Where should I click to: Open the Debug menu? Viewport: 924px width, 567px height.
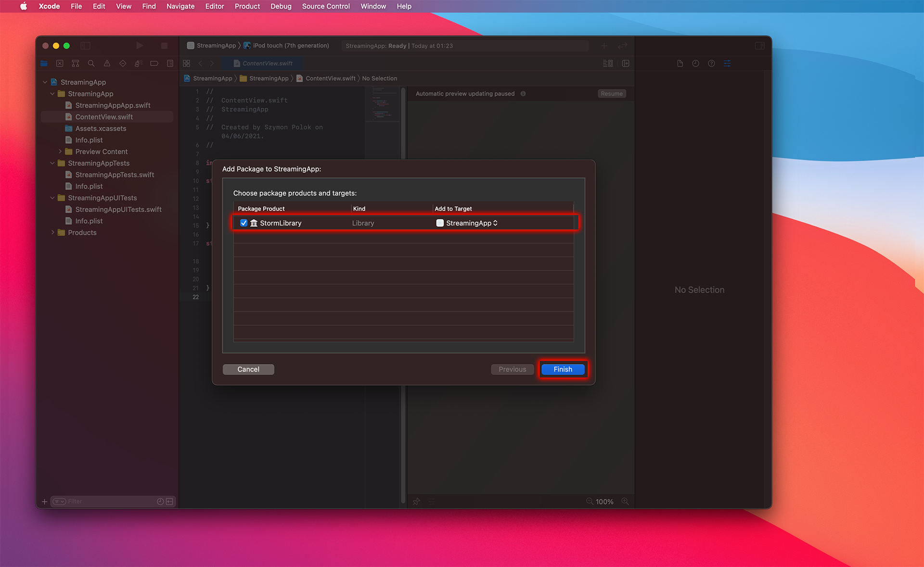coord(281,6)
